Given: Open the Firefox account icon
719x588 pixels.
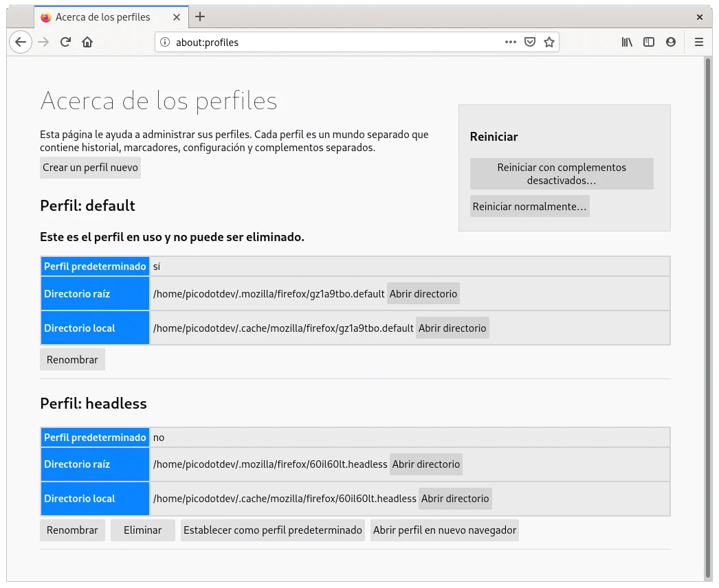Looking at the screenshot, I should click(671, 42).
